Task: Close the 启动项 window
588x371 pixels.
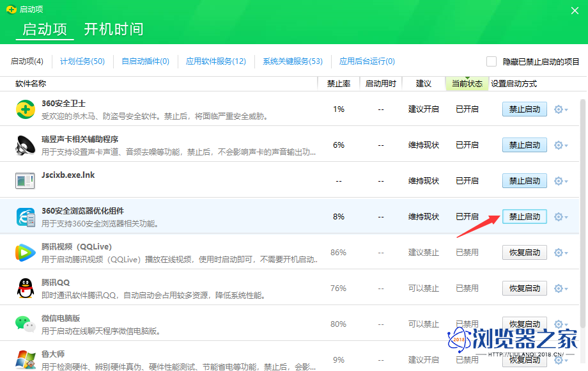Action: (x=575, y=10)
